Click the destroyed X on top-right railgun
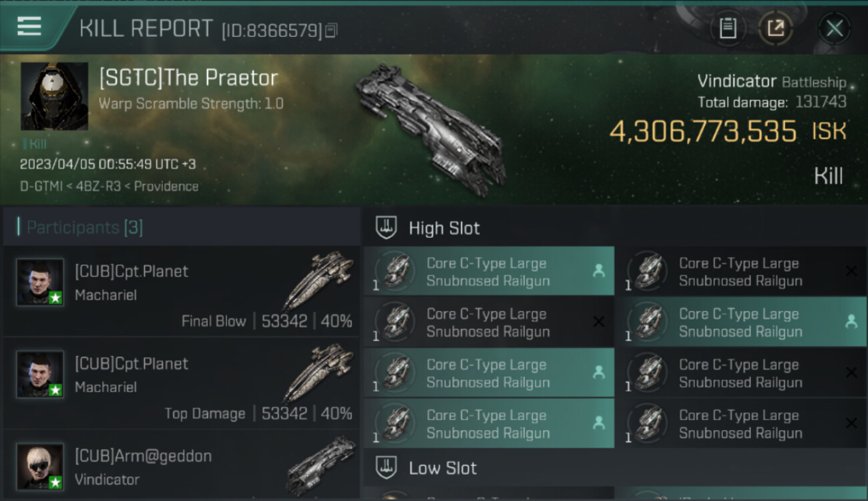Screen dimensions: 868x501 pos(851,271)
